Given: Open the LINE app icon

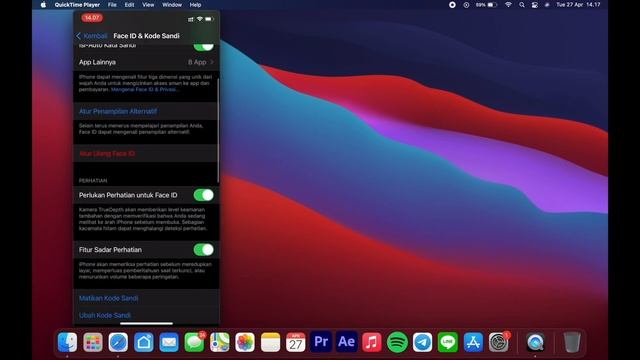Looking at the screenshot, I should 448,342.
